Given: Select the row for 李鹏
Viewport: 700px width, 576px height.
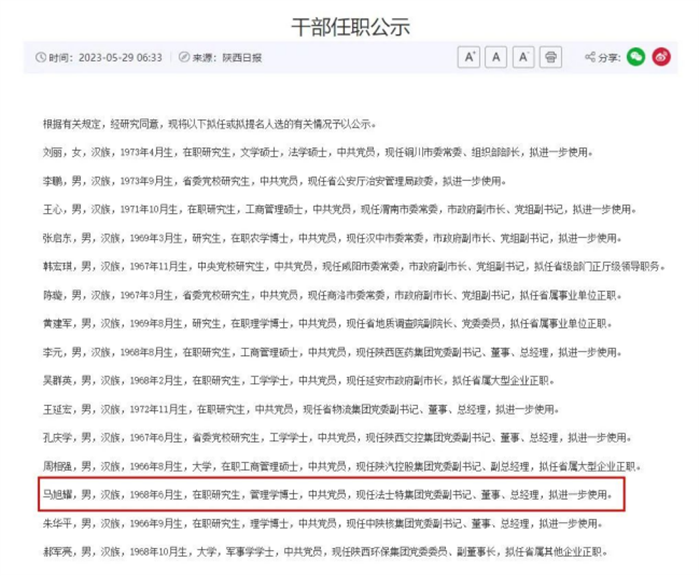Looking at the screenshot, I should (x=275, y=181).
